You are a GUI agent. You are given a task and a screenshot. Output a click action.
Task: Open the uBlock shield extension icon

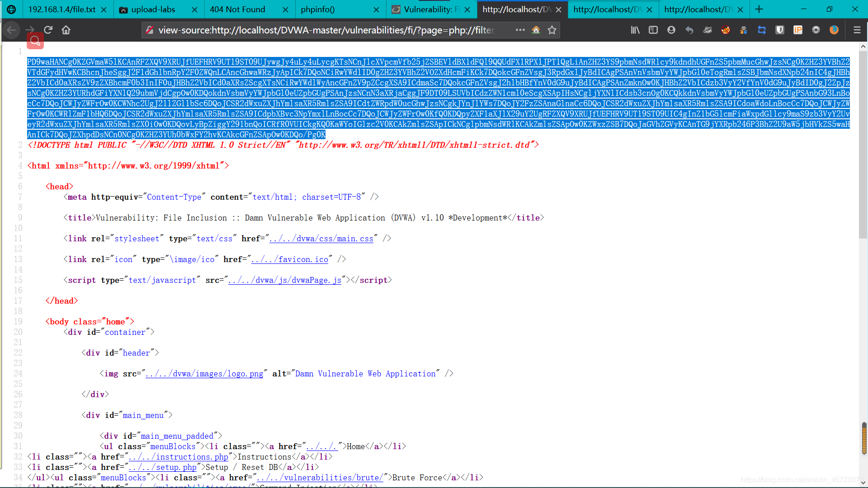tap(780, 30)
